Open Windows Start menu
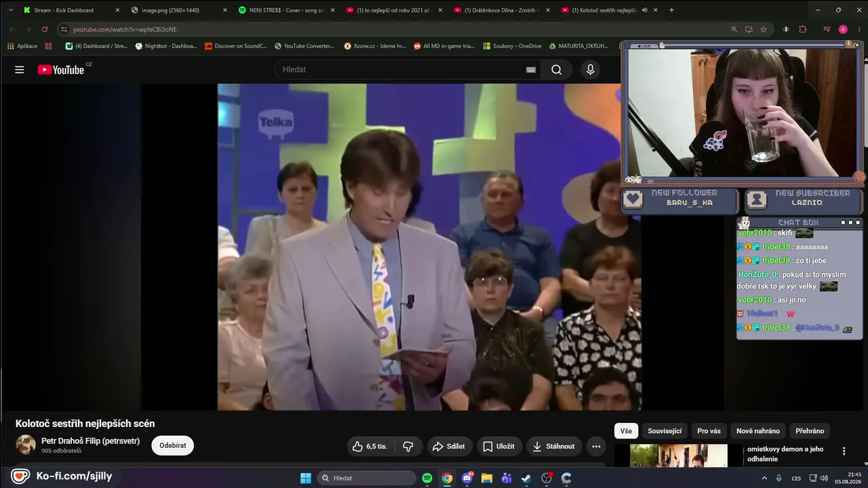This screenshot has height=488, width=868. 306,478
